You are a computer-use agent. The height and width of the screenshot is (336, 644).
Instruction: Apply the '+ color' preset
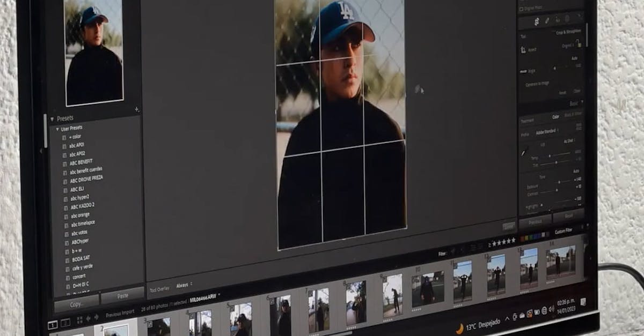click(75, 137)
